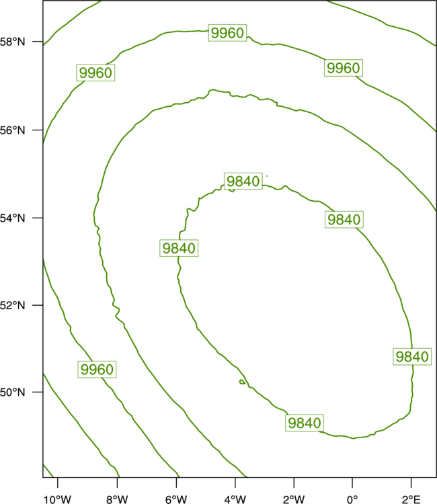Screen dimensions: 437x504
Task: Click the 9840 contour label near 6°W
Action: tap(179, 248)
